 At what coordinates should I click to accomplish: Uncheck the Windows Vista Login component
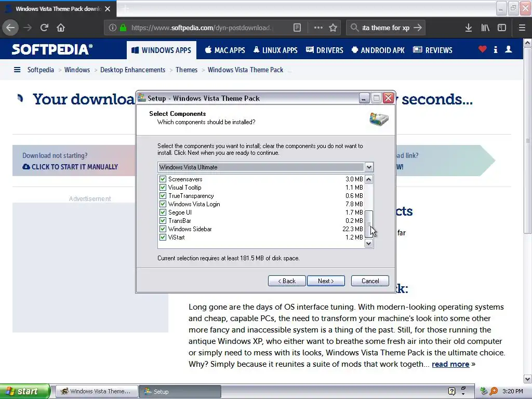[x=163, y=204]
